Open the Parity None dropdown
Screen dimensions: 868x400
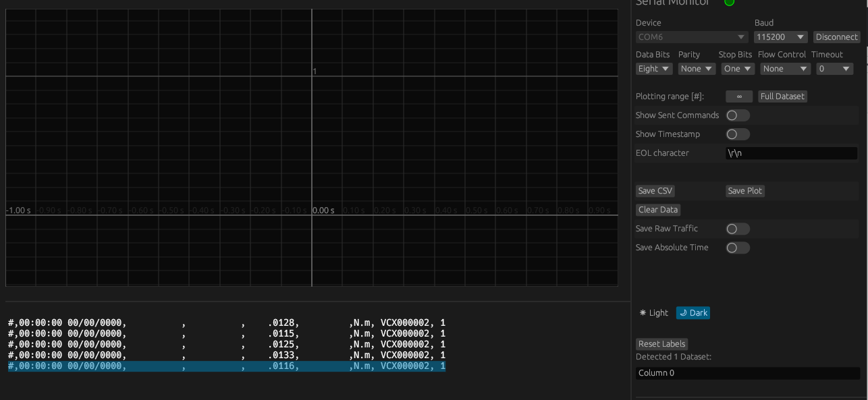[x=697, y=69]
